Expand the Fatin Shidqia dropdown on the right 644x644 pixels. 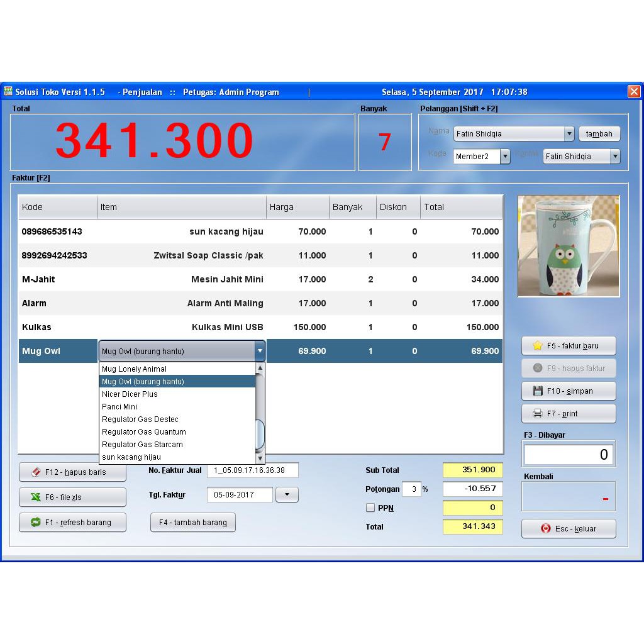coord(615,155)
